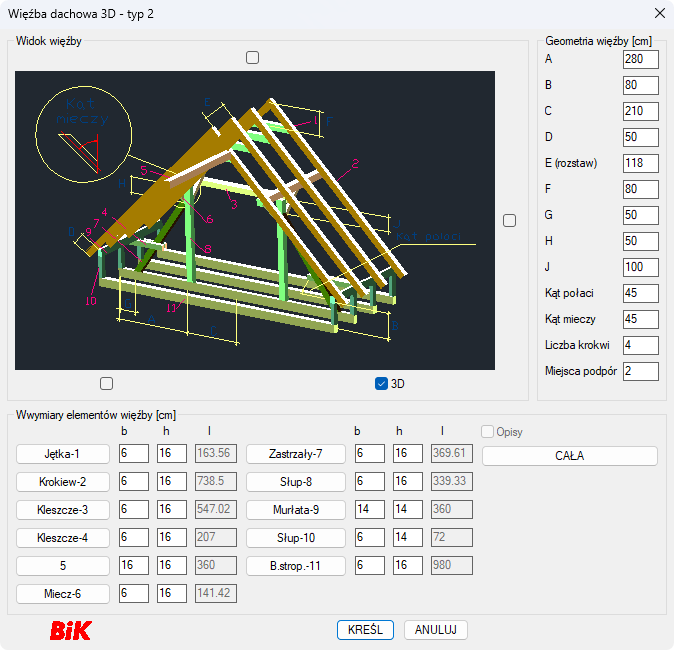The image size is (674, 650).
Task: Uncheck the 3D view checkbox
Action: [381, 383]
